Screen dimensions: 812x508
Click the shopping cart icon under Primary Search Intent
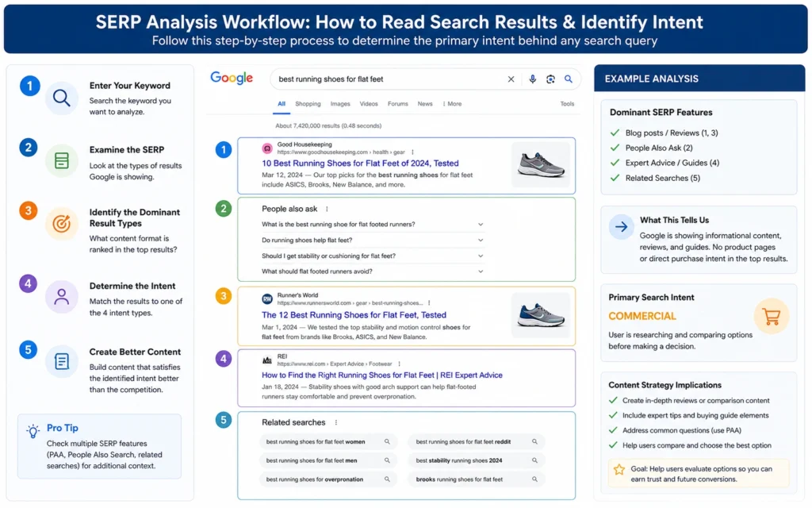click(772, 316)
